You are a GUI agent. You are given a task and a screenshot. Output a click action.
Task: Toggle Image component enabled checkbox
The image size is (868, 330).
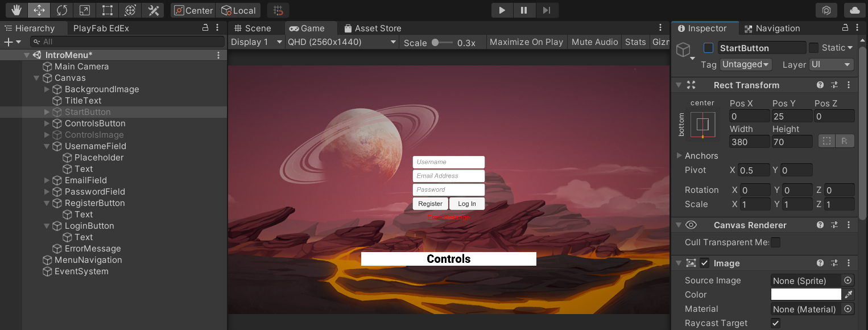705,263
